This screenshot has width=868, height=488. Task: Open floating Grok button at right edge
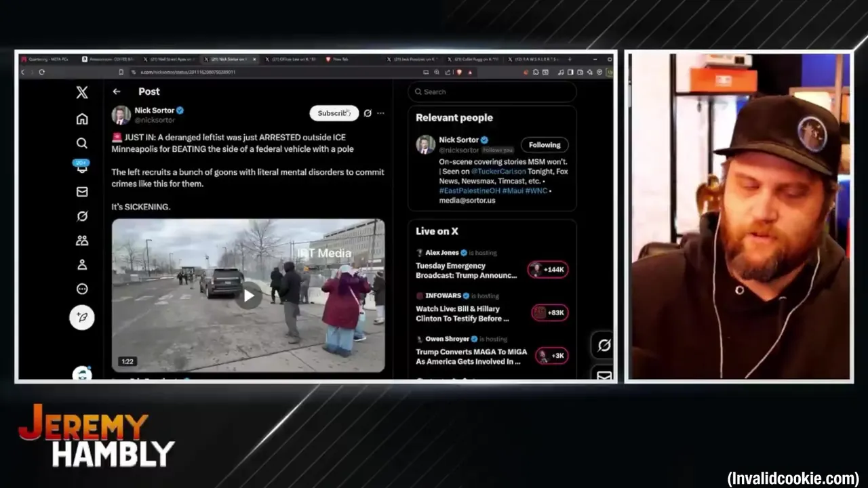pyautogui.click(x=604, y=346)
